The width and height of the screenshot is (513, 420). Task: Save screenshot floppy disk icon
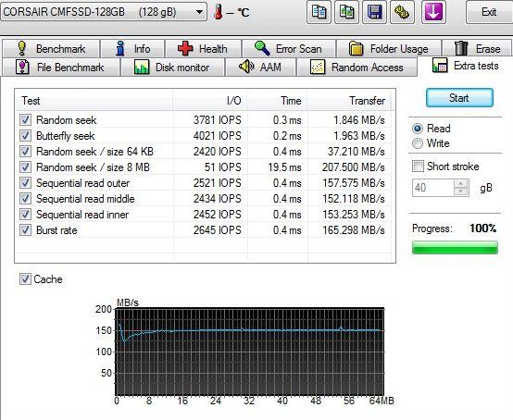click(x=374, y=12)
